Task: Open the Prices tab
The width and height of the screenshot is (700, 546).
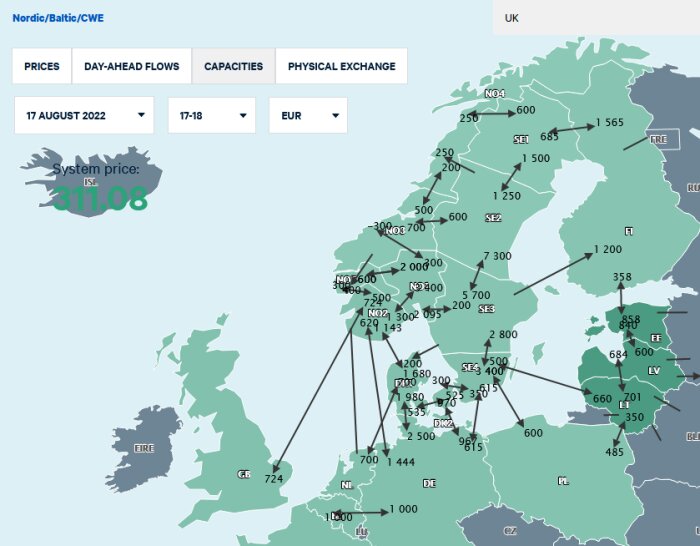Action: pyautogui.click(x=42, y=66)
